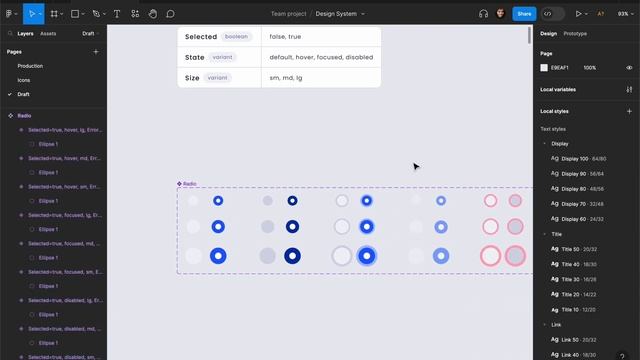
Task: Open the Icons page
Action: [24, 80]
